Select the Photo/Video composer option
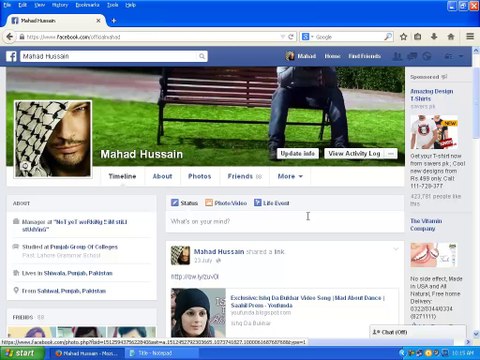 (226, 203)
